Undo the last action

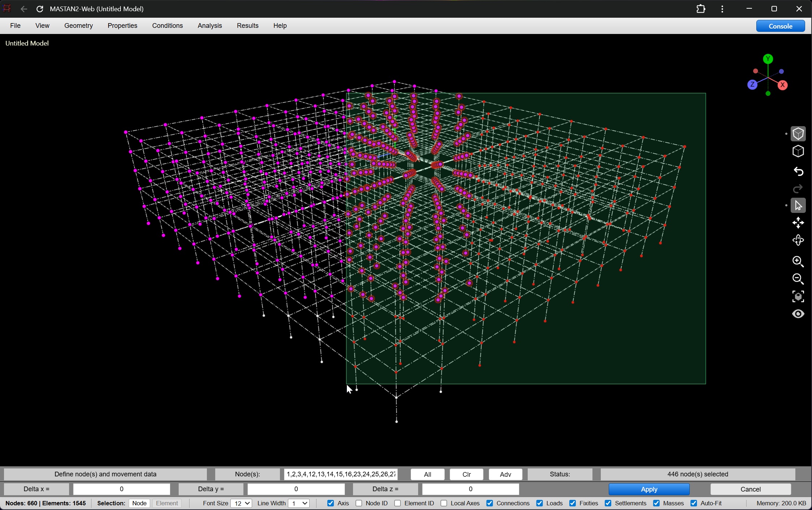point(799,172)
